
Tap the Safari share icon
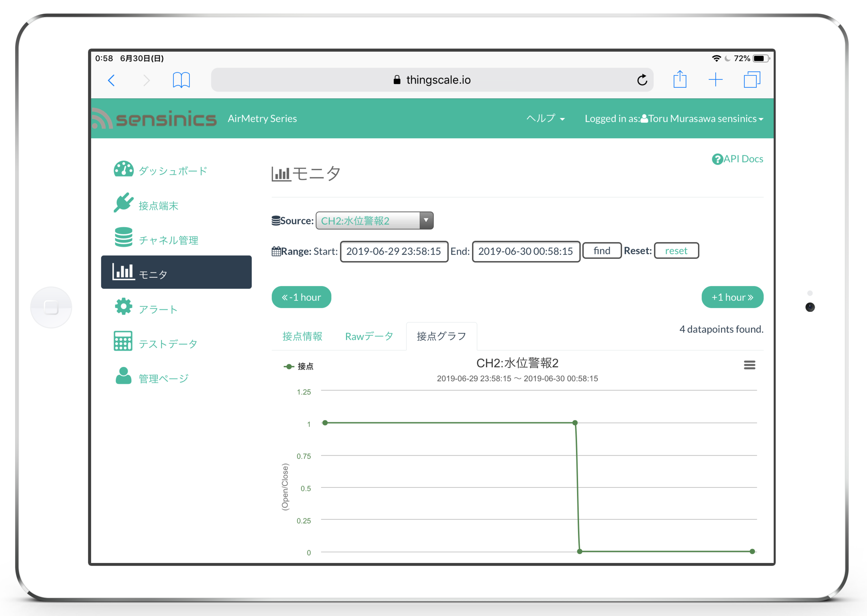coord(679,80)
